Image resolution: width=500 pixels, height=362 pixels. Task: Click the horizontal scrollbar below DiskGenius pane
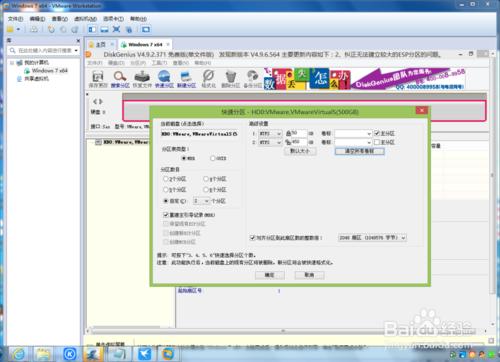[283, 331]
